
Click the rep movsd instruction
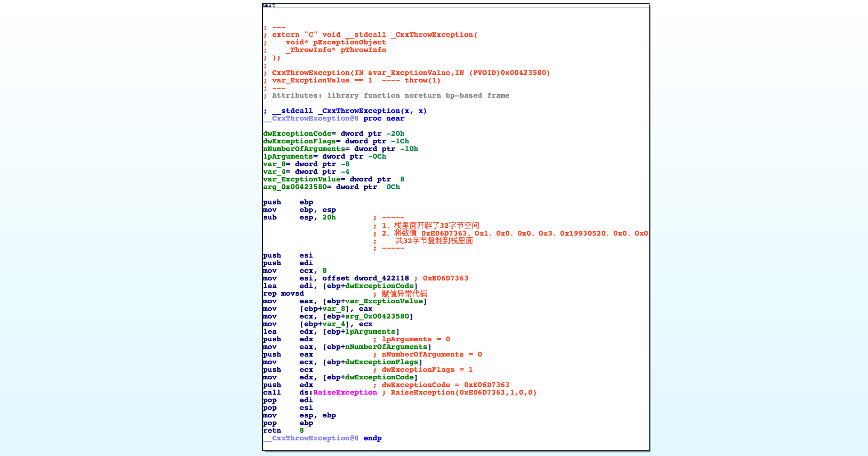[x=283, y=294]
